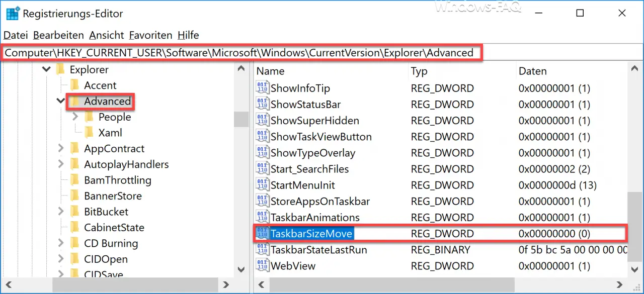
Task: Click the DWORD icon beside TaskbarAnimations
Action: pyautogui.click(x=263, y=217)
